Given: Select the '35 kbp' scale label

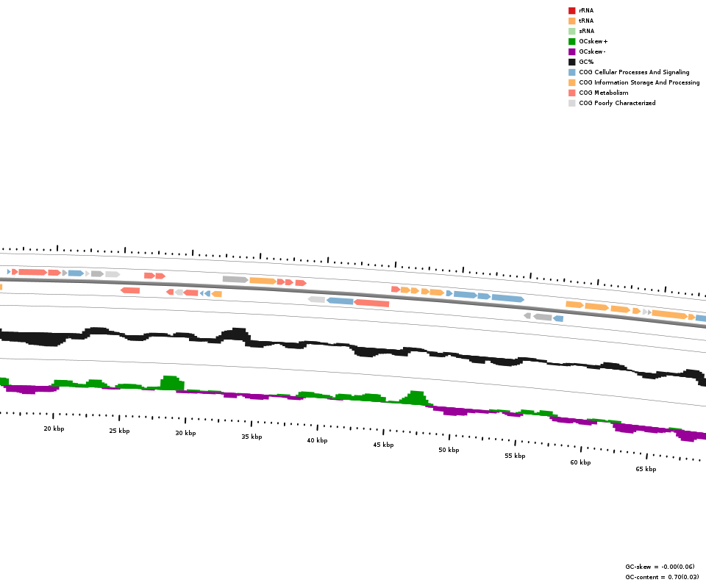Looking at the screenshot, I should 252,437.
